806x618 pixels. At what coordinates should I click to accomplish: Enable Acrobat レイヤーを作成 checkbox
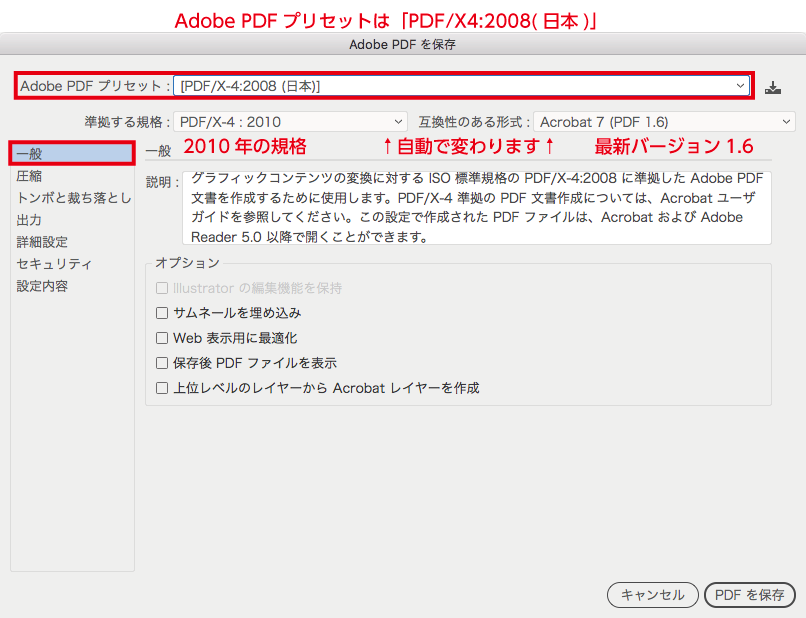point(162,388)
